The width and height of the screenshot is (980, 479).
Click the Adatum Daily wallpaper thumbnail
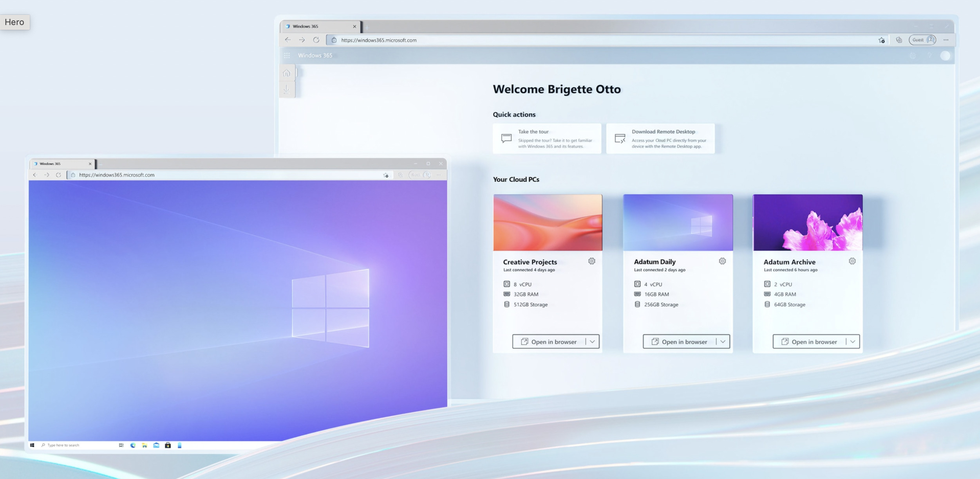click(678, 222)
